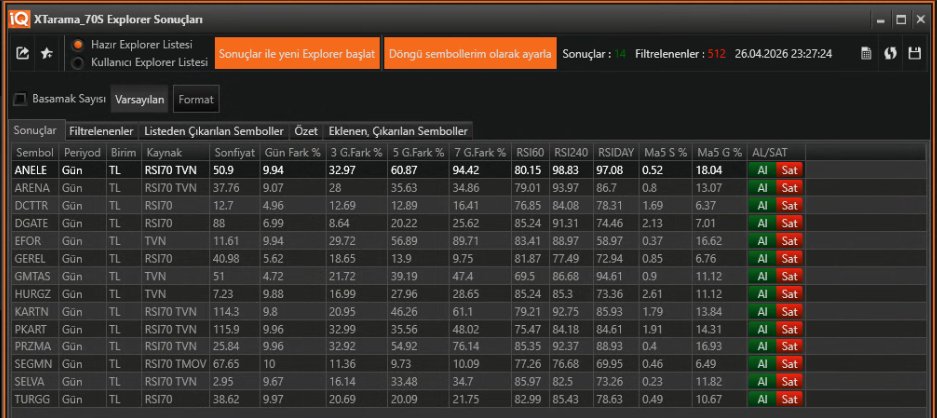The height and width of the screenshot is (418, 937).
Task: Select the KARTN symbol cell
Action: point(35,312)
